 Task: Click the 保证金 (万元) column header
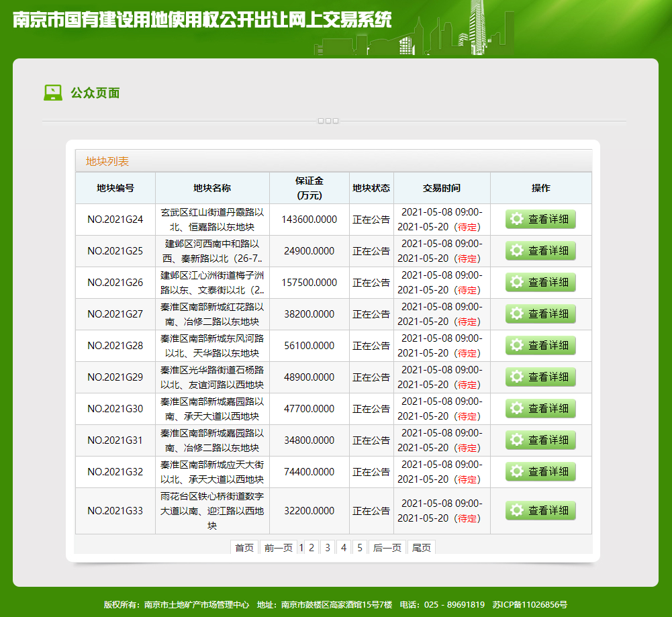click(309, 188)
